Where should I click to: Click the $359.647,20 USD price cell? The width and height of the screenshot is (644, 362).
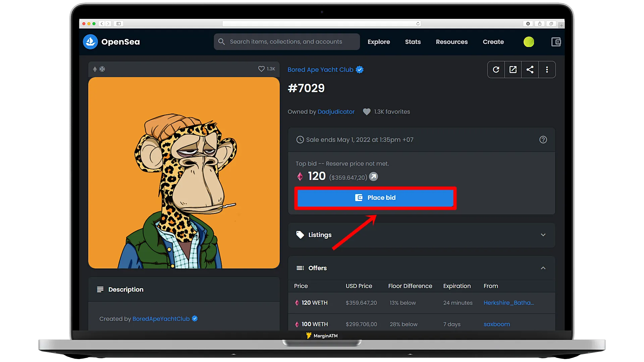coord(361,303)
